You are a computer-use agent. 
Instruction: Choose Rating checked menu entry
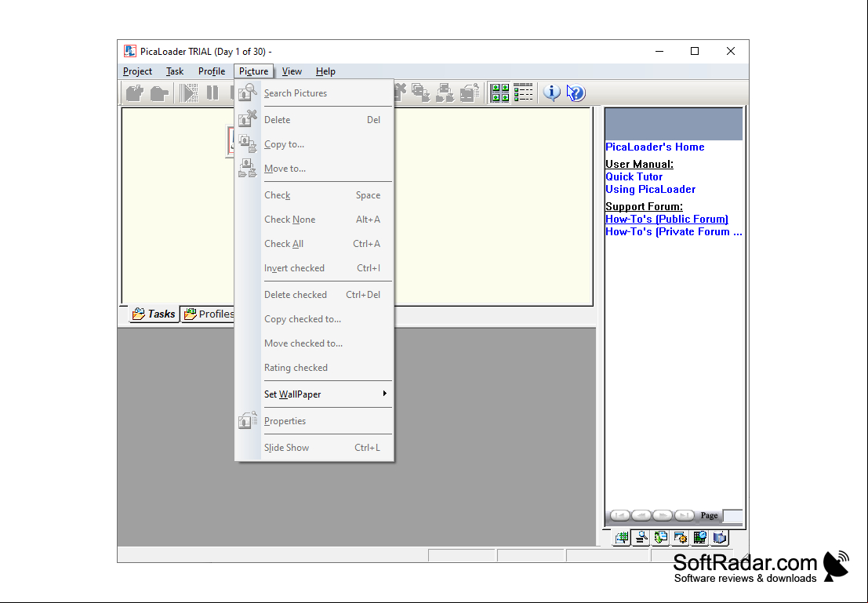pos(314,368)
